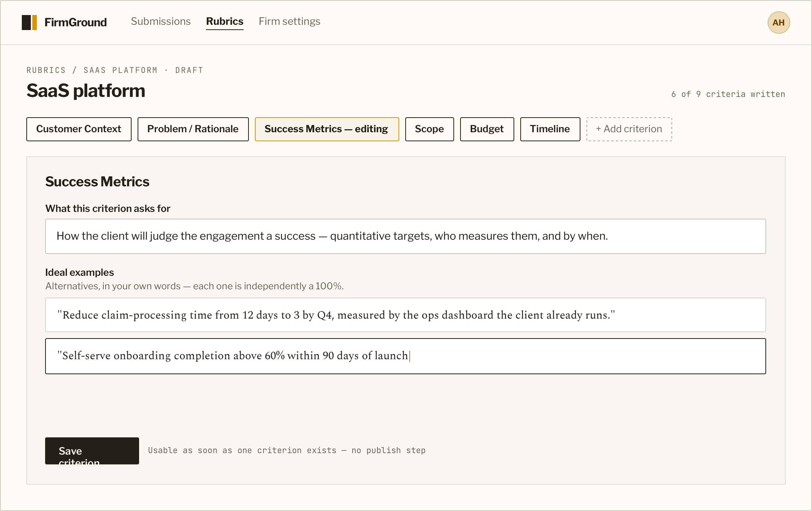The image size is (812, 511).
Task: Open the Budget criterion
Action: 487,129
